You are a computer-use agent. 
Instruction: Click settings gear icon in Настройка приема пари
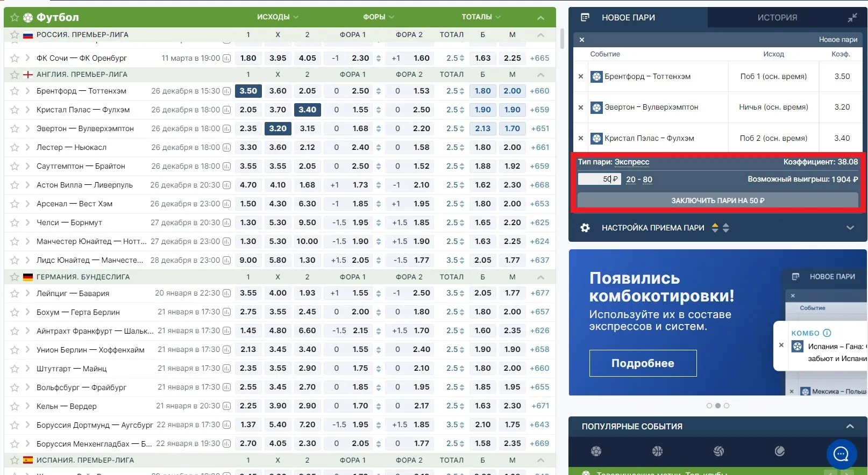pyautogui.click(x=585, y=228)
